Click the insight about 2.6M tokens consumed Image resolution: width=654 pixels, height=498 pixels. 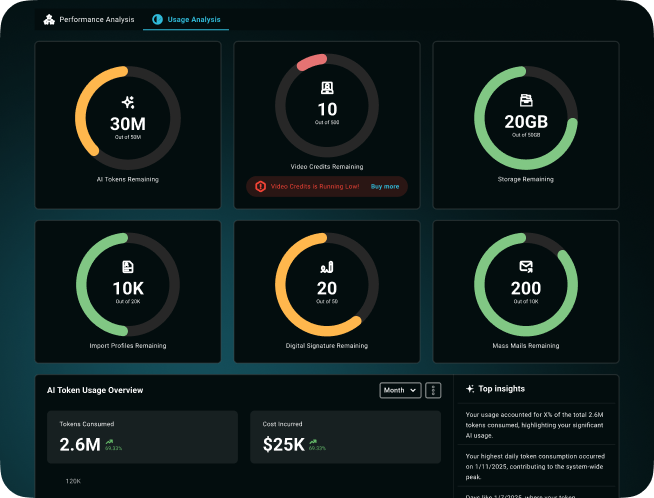[x=534, y=425]
